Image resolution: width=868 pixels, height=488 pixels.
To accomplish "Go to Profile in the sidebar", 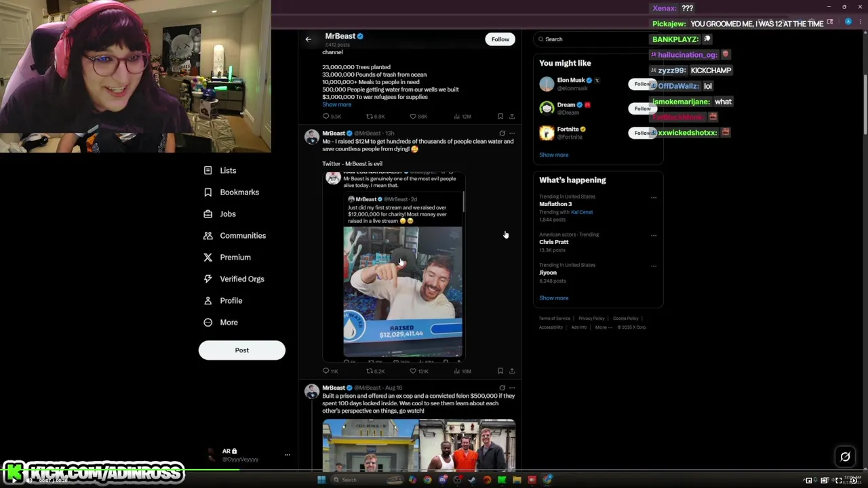I will [x=231, y=301].
